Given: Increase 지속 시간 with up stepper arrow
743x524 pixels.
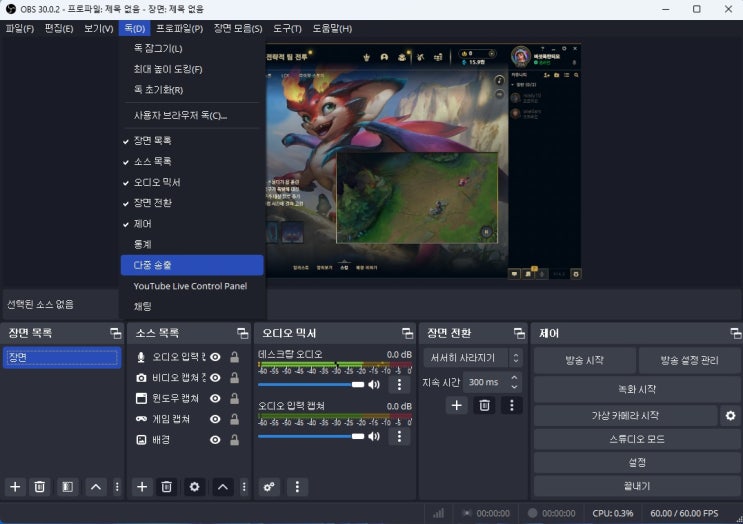Looking at the screenshot, I should tap(515, 378).
